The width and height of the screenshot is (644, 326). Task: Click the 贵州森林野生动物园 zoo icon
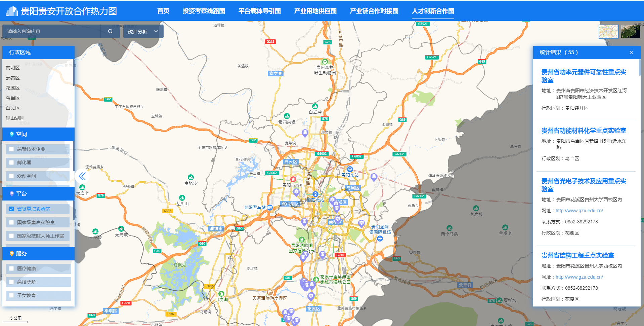325,62
